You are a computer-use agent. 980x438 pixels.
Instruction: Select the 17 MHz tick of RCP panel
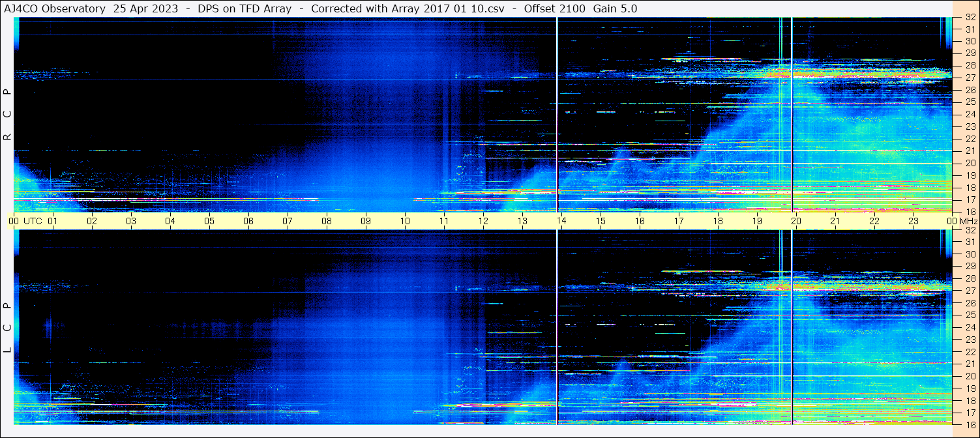970,199
